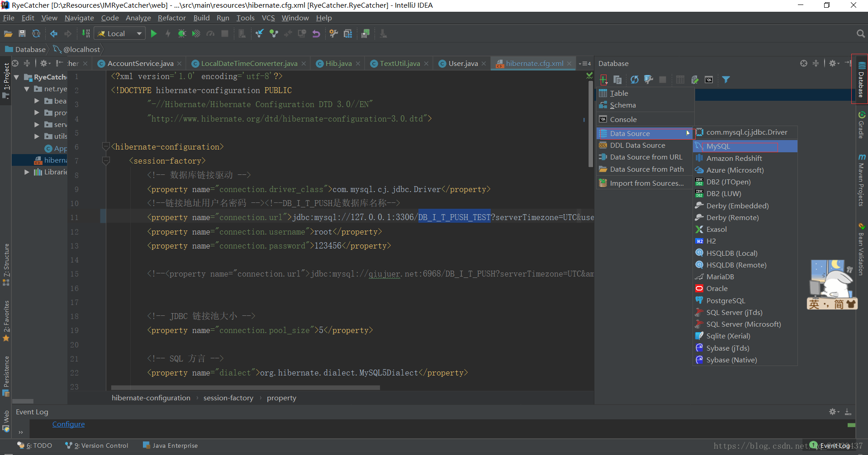Collapse all in the Database panel header
Viewport: 868px width, 455px height.
[816, 63]
